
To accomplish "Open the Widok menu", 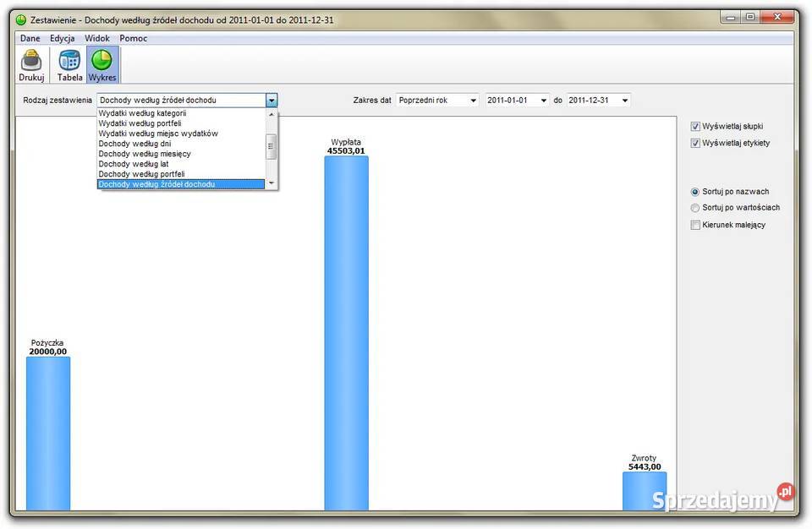I will [x=96, y=38].
